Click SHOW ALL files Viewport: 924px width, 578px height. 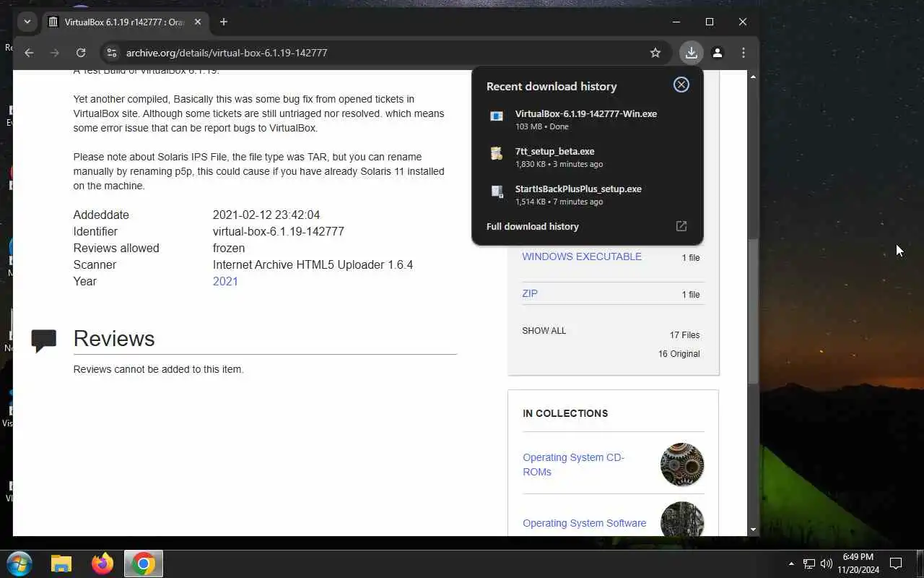click(x=544, y=330)
